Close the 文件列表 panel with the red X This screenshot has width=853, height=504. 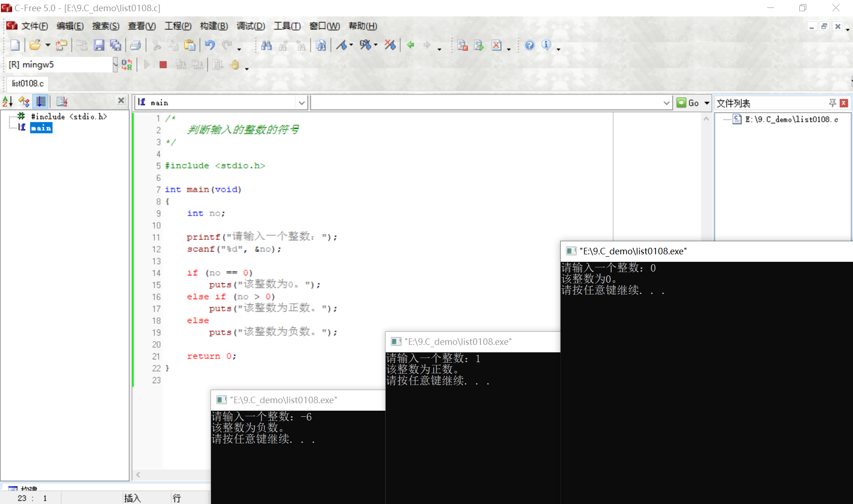tap(844, 103)
